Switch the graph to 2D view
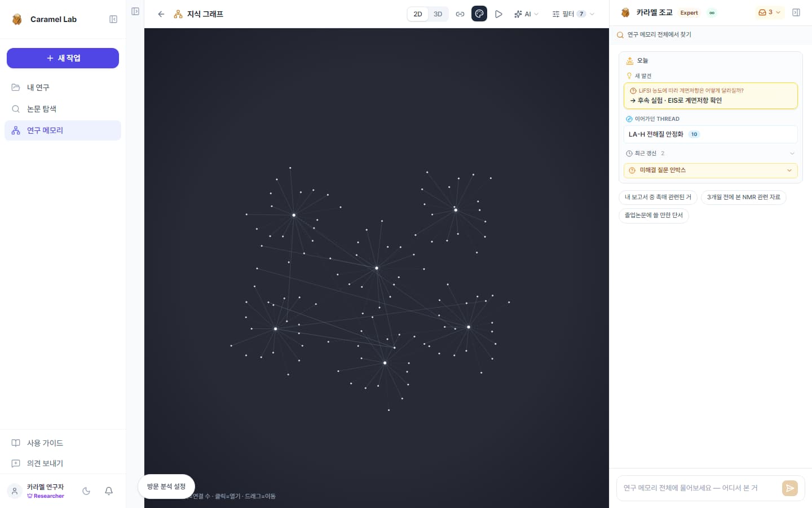Viewport: 812px width, 508px height. [418, 14]
